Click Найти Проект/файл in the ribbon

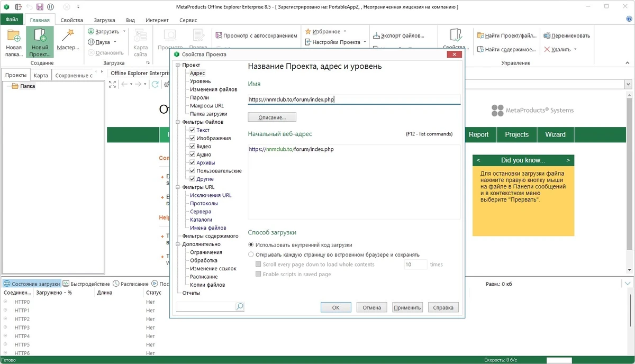[507, 35]
